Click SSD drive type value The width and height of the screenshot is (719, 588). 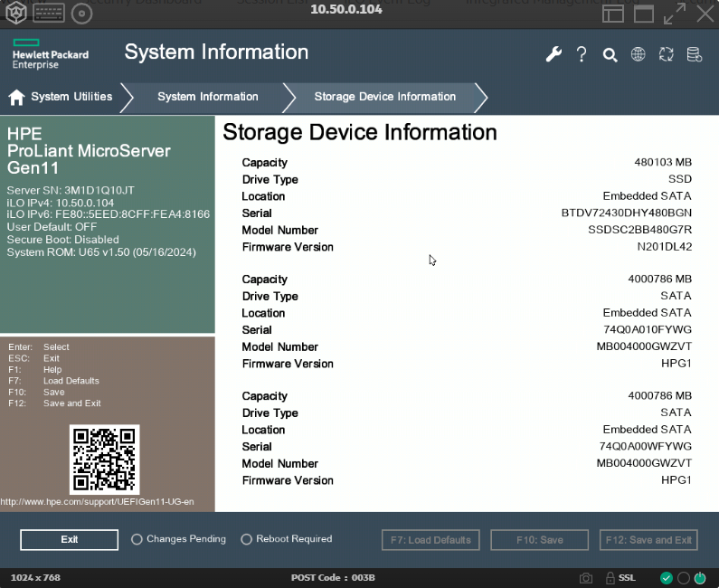pyautogui.click(x=679, y=179)
